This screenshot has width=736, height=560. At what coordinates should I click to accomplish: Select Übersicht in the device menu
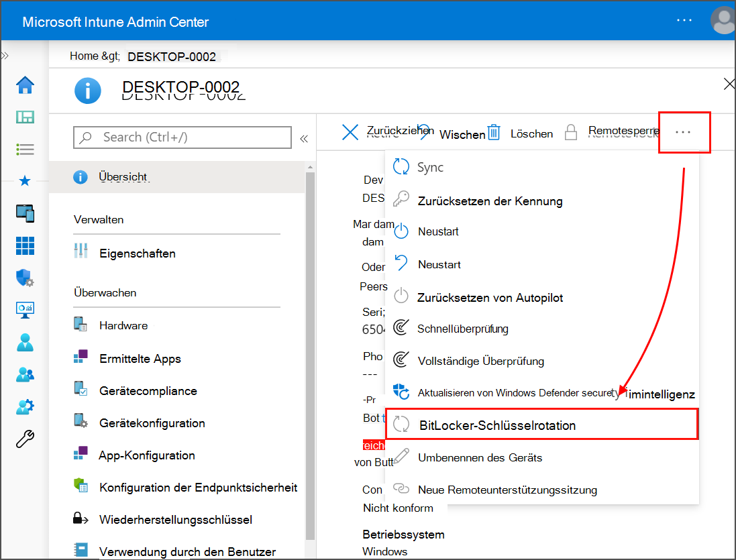pos(177,177)
